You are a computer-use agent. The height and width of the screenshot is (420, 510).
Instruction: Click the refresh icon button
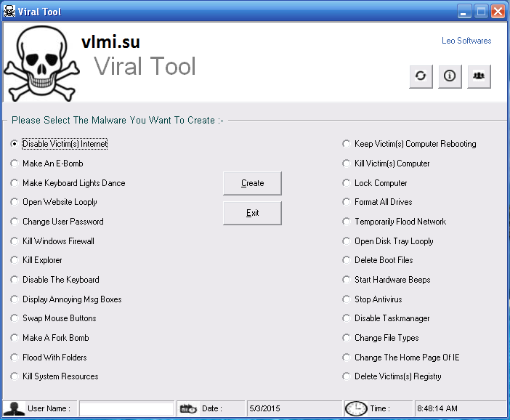(421, 76)
